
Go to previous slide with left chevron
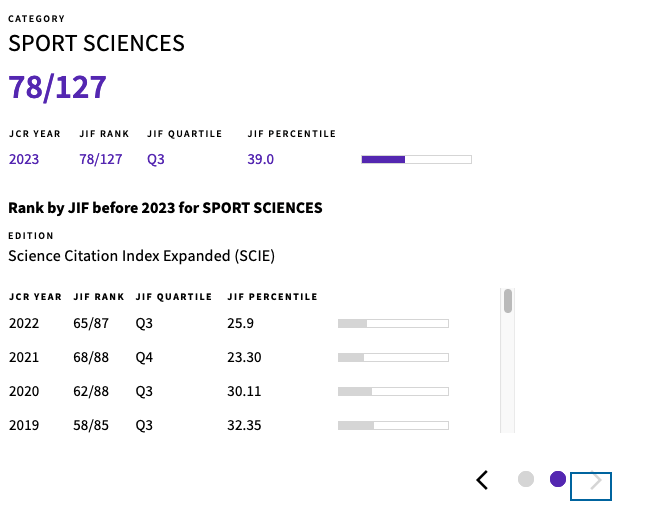point(482,480)
